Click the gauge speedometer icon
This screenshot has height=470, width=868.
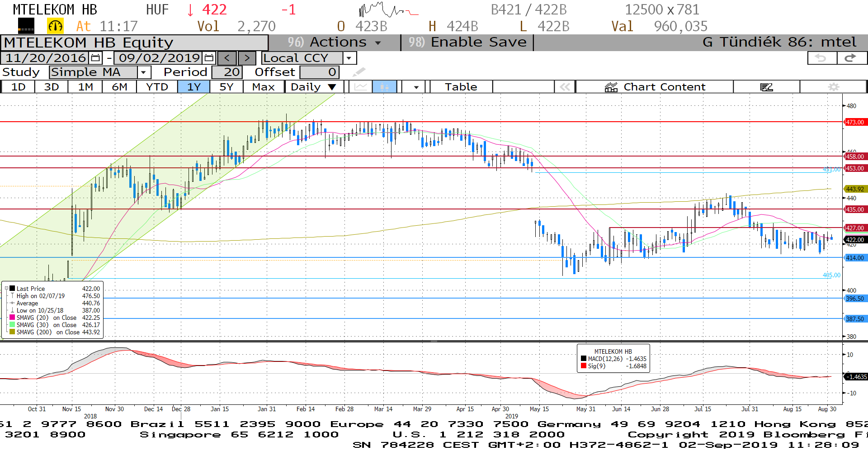tap(55, 26)
